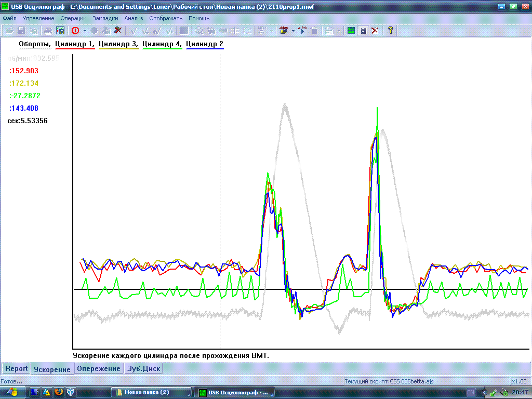Toggle the Цилиндр 1 trace in the legend
Screen dimensions: 532x399
click(x=75, y=44)
